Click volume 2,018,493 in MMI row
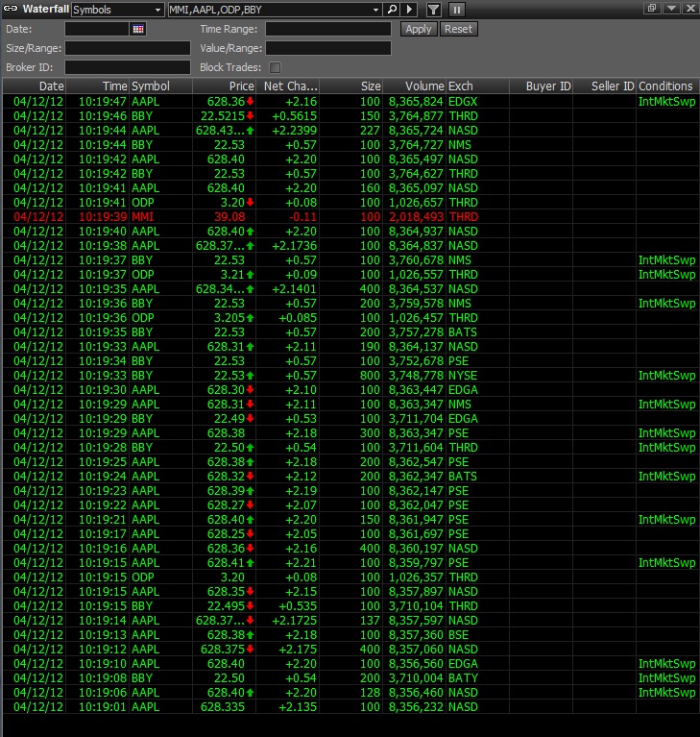The width and height of the screenshot is (700, 737). (x=416, y=217)
